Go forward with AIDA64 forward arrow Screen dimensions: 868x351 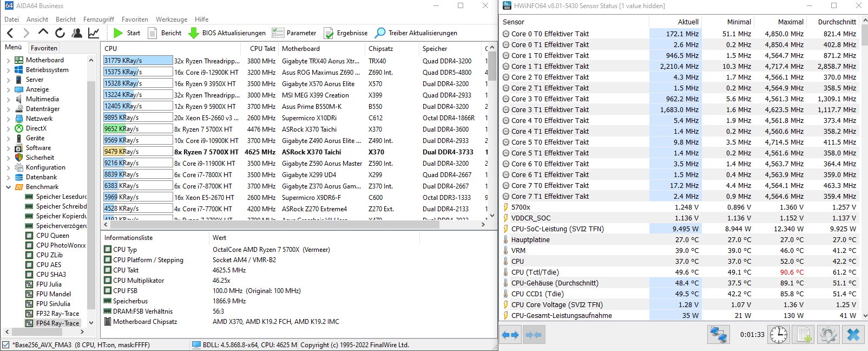pos(26,33)
